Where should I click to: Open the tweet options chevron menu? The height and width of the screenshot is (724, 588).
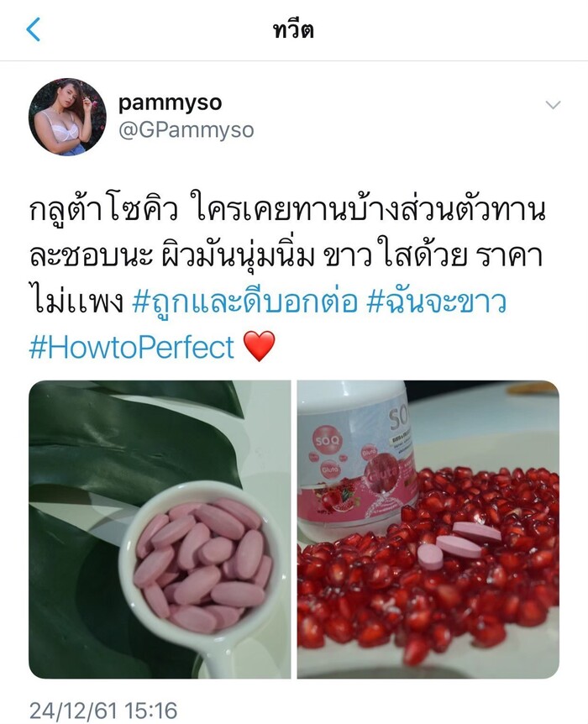553,105
